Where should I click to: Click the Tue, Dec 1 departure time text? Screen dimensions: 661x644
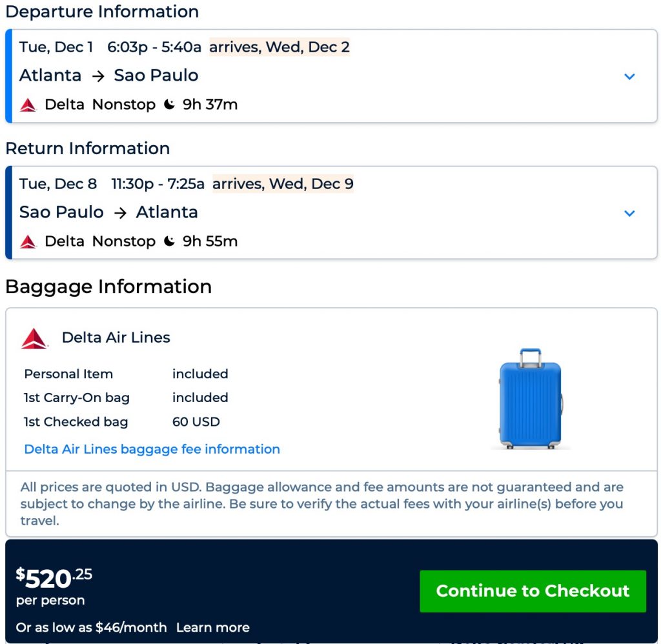110,47
